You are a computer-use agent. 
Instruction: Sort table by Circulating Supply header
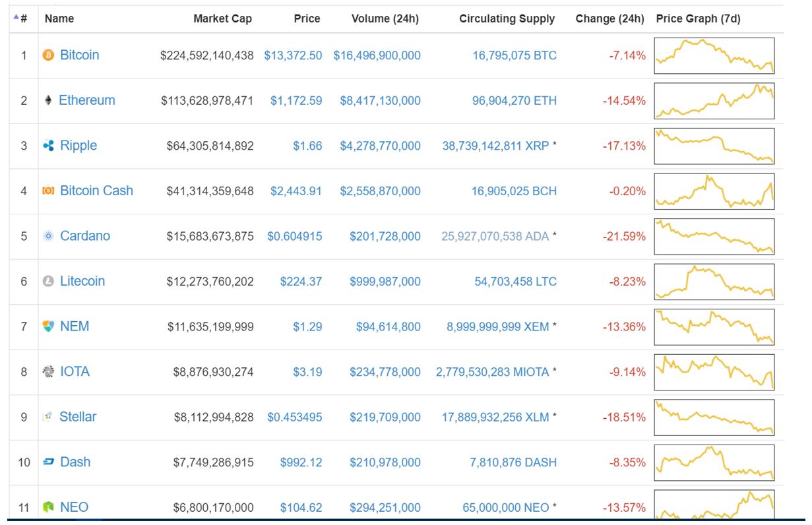tap(507, 19)
